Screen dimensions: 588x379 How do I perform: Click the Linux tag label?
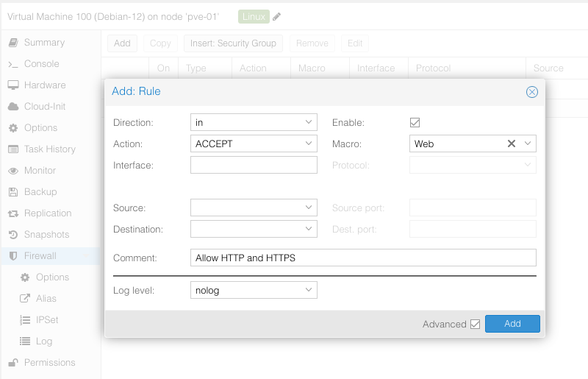tap(254, 16)
